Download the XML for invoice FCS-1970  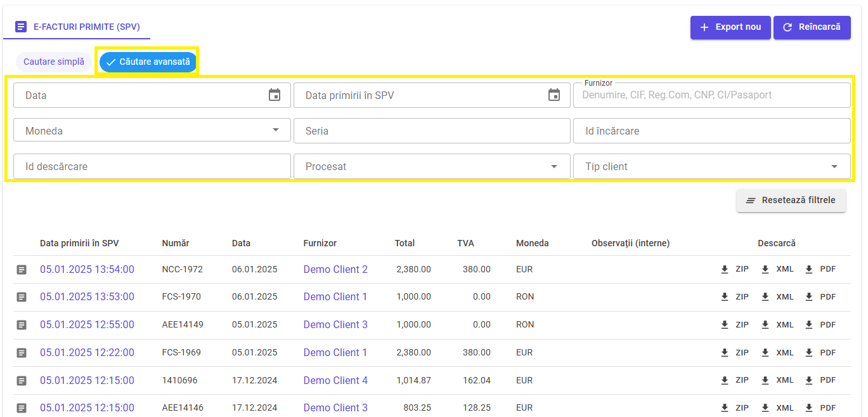coord(777,297)
